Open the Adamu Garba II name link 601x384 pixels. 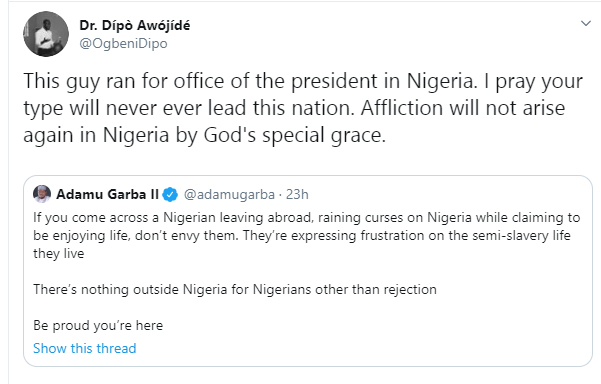[x=107, y=194]
